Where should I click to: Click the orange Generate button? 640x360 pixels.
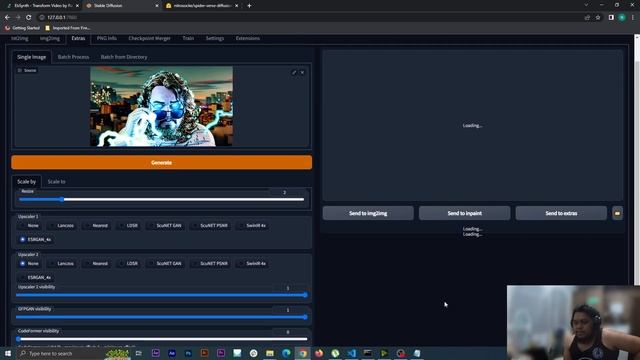[x=162, y=162]
